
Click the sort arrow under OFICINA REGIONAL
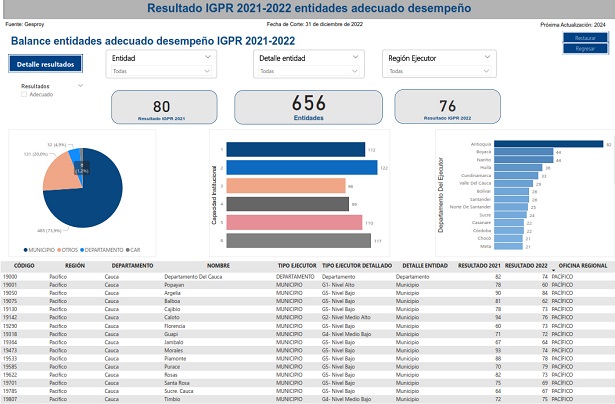[x=553, y=271]
